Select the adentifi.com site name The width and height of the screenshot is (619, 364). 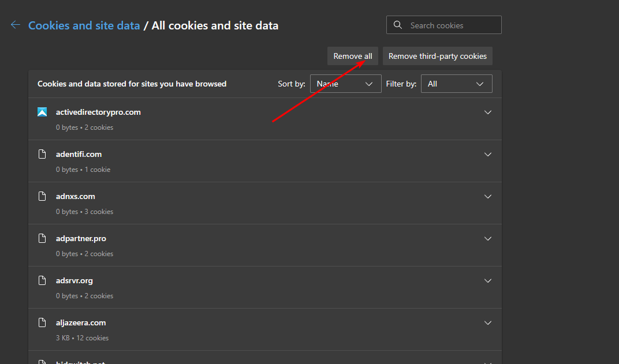click(79, 154)
